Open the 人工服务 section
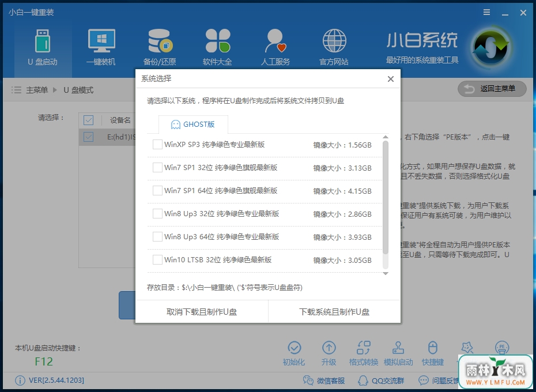The width and height of the screenshot is (536, 392). [275, 48]
